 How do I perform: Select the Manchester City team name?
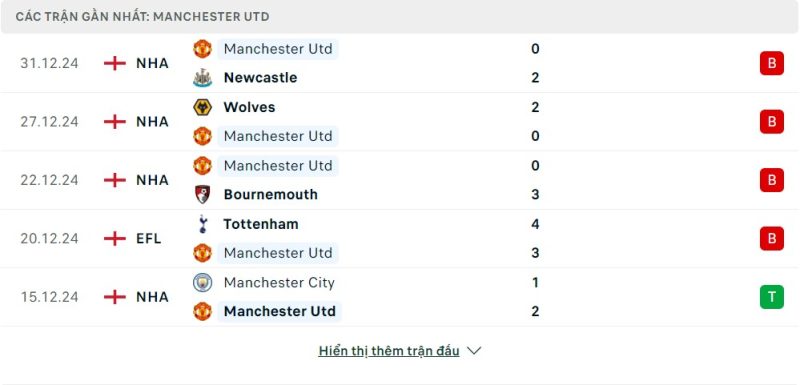[279, 283]
